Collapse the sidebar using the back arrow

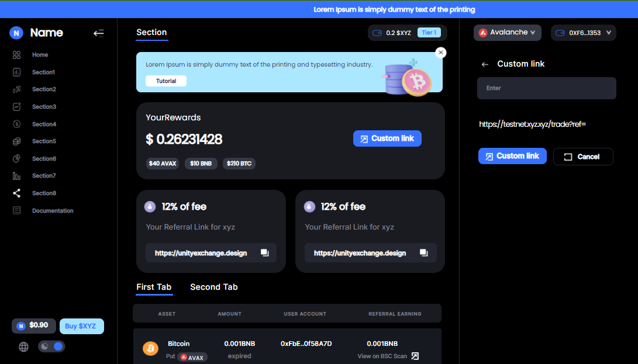point(99,33)
